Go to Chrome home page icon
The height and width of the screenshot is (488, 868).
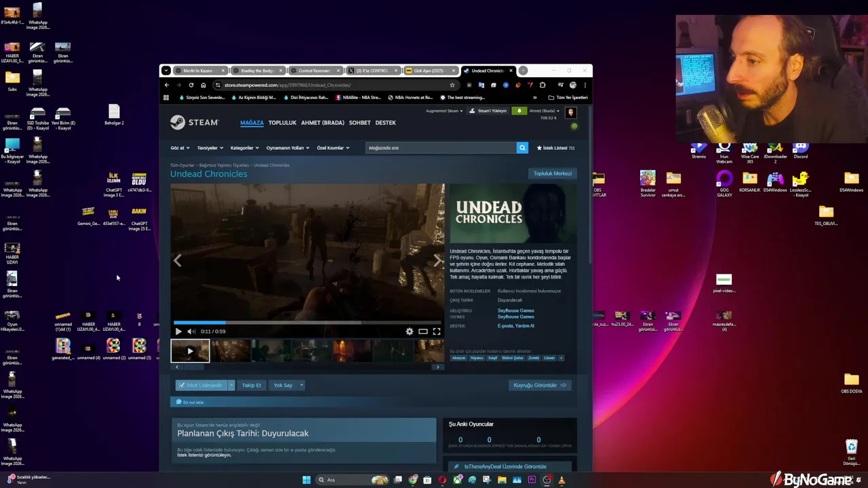[x=203, y=85]
